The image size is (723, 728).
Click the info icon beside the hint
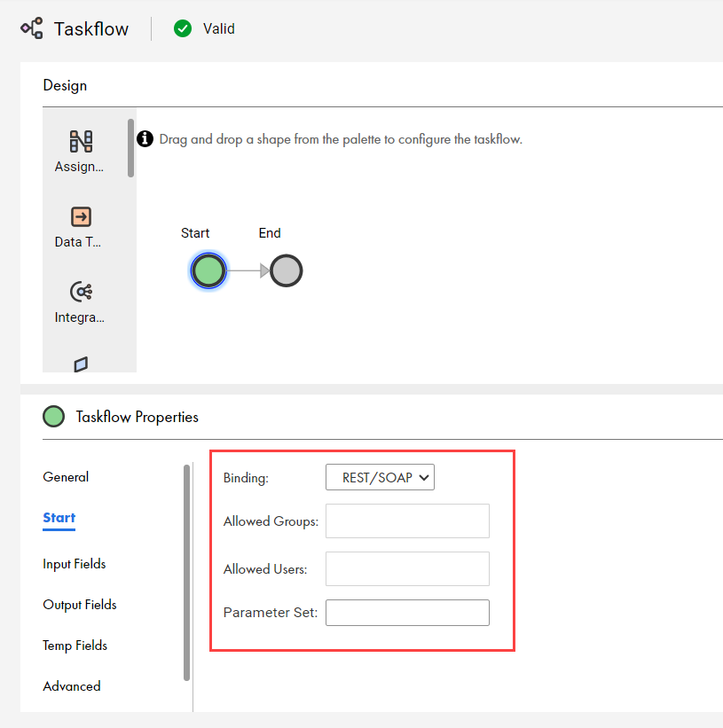click(x=145, y=139)
